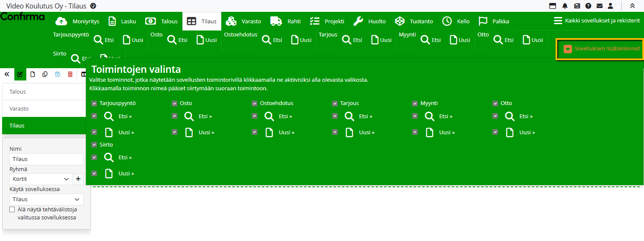Open notifications bell icon
This screenshot has height=241, width=644.
coord(565,6)
